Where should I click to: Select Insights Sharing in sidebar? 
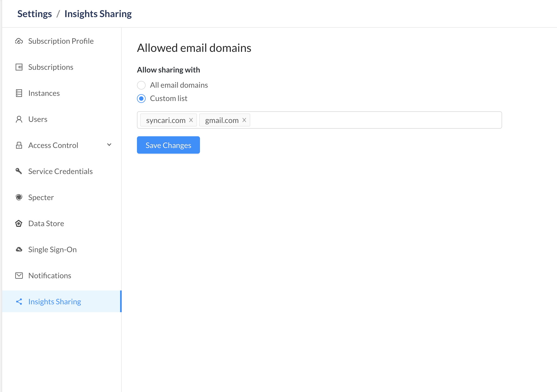coord(62,301)
